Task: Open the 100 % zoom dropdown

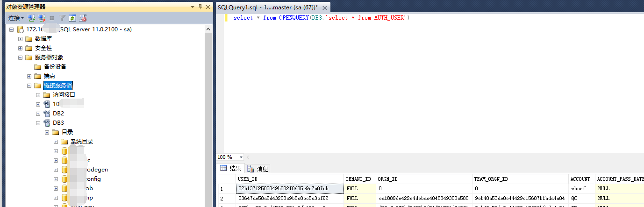Action: (241, 157)
